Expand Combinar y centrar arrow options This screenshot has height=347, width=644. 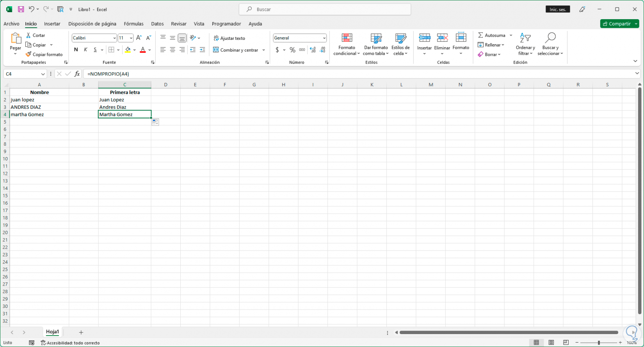click(264, 50)
